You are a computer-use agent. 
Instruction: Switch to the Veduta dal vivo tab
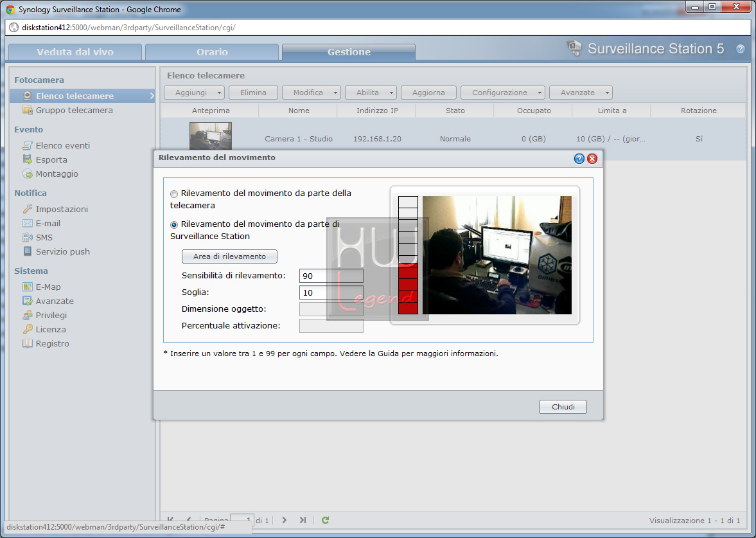[75, 52]
